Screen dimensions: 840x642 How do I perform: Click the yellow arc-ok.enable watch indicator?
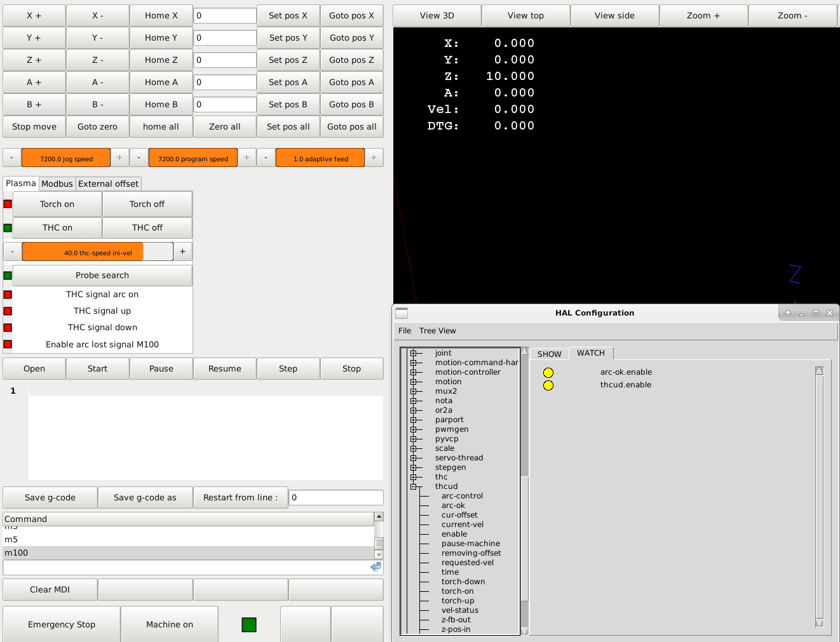(548, 373)
